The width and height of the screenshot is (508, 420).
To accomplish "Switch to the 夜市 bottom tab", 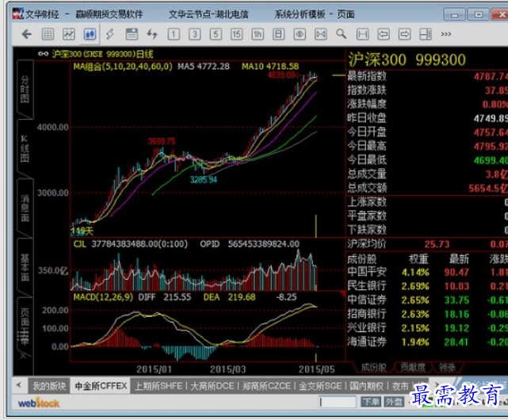I will [x=400, y=386].
